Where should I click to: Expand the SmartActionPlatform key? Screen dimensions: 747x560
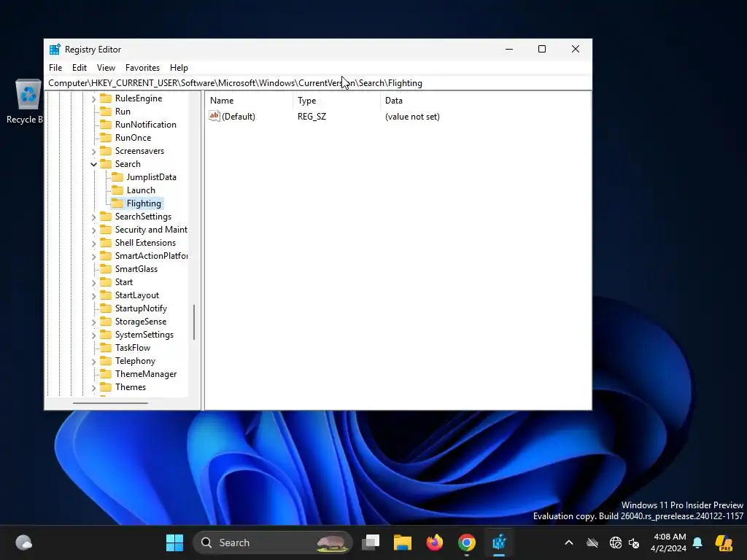(94, 256)
